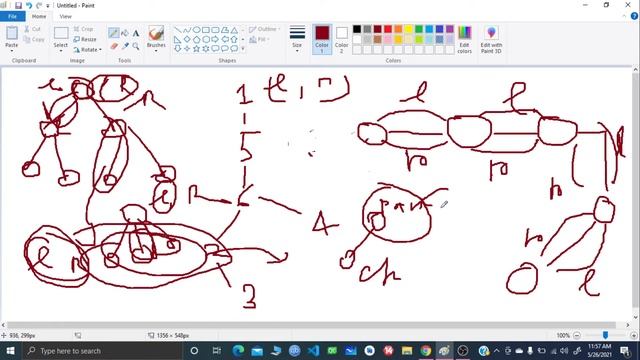
Task: Open Visual Studio Code from taskbar
Action: click(x=313, y=351)
